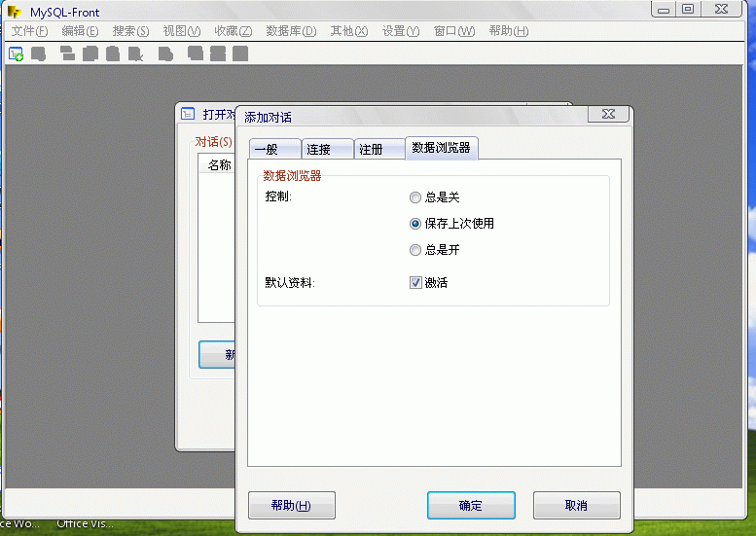This screenshot has height=536, width=756.
Task: Click the red 数据浏览器 group heading
Action: coord(292,176)
